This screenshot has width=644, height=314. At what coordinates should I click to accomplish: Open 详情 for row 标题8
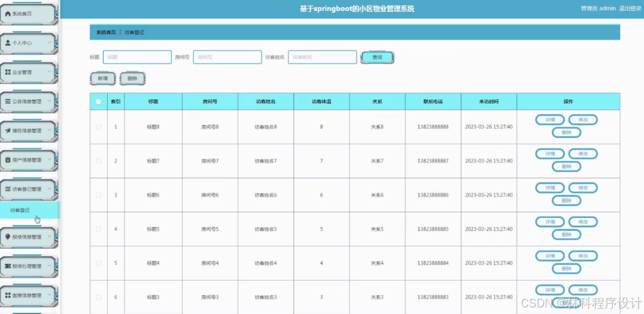[550, 120]
